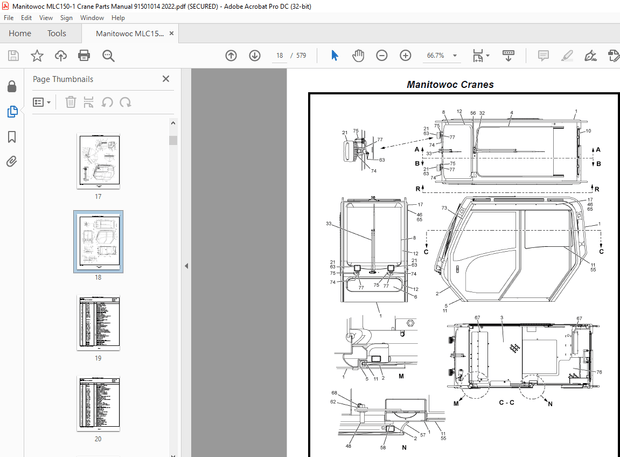Print the document using the printer icon

(83, 56)
